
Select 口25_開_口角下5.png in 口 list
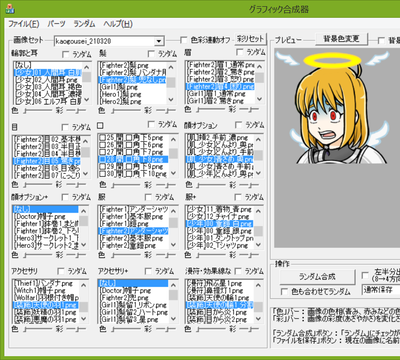(x=133, y=137)
